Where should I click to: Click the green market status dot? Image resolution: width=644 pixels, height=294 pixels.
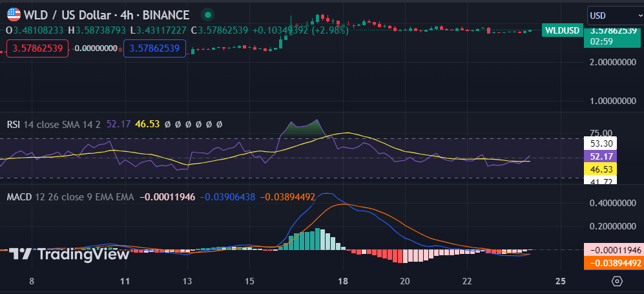(207, 14)
